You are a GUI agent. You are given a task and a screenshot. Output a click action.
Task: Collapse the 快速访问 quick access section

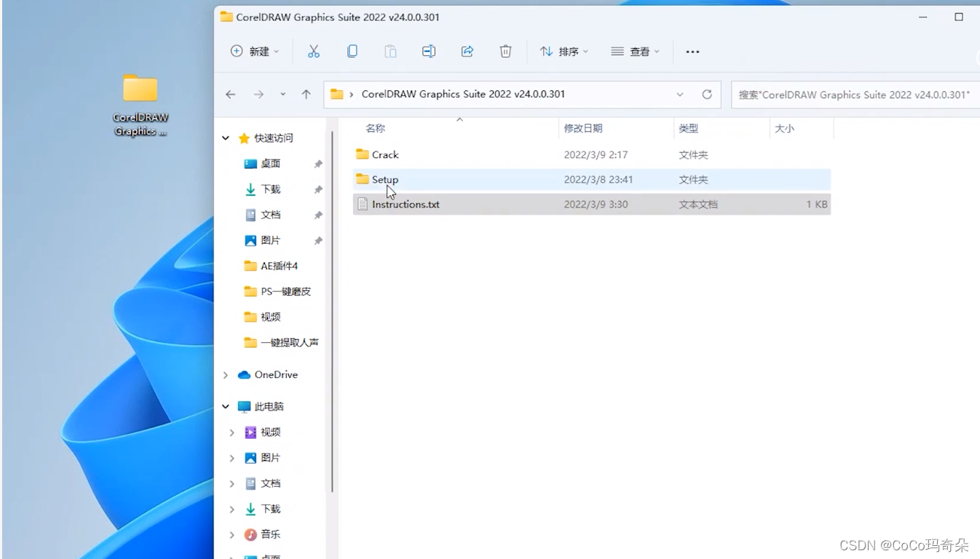coord(226,138)
